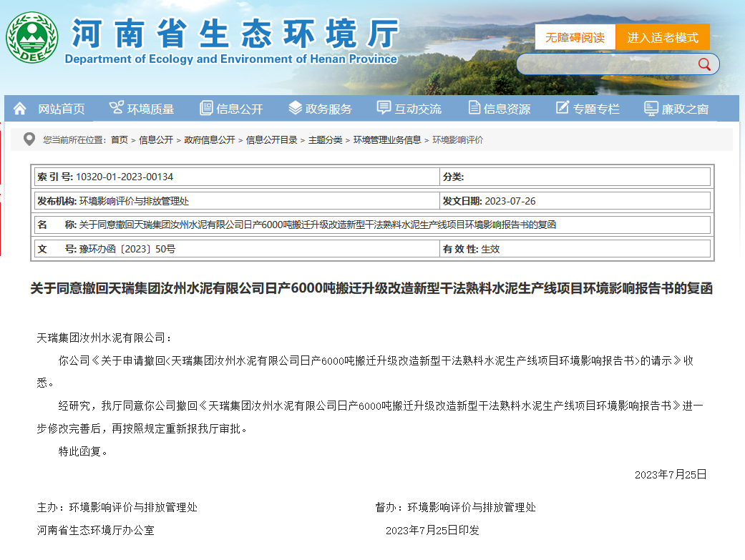
Task: Click the red search magnifier icon
Action: 704,64
